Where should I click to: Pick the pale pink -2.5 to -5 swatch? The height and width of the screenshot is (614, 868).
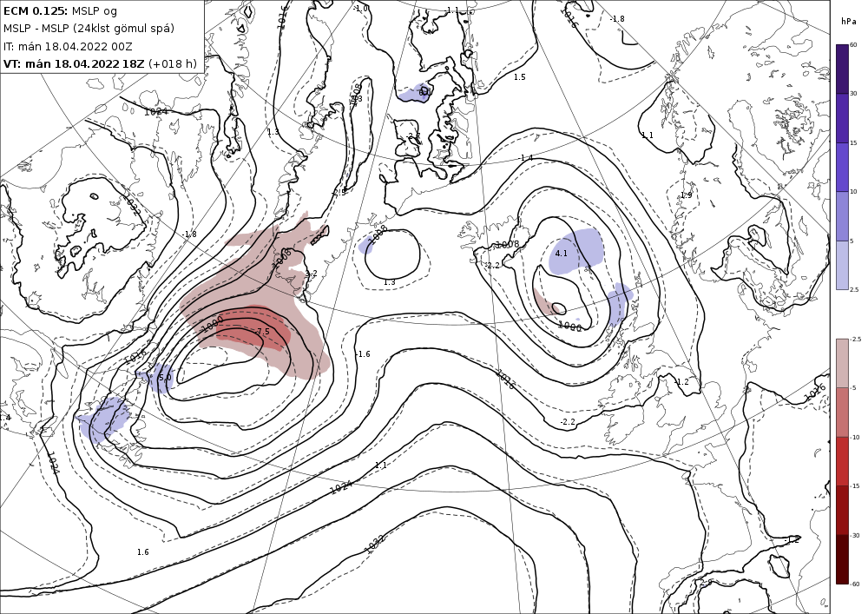point(841,363)
